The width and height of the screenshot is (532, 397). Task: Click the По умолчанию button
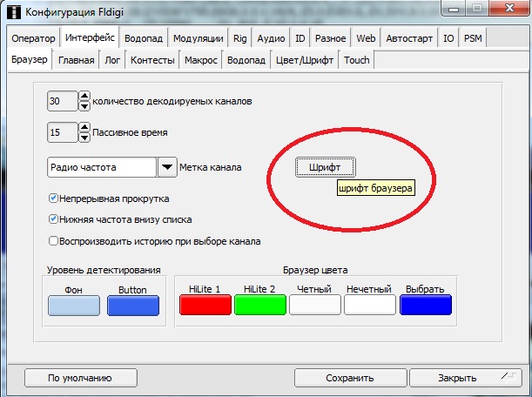click(80, 378)
